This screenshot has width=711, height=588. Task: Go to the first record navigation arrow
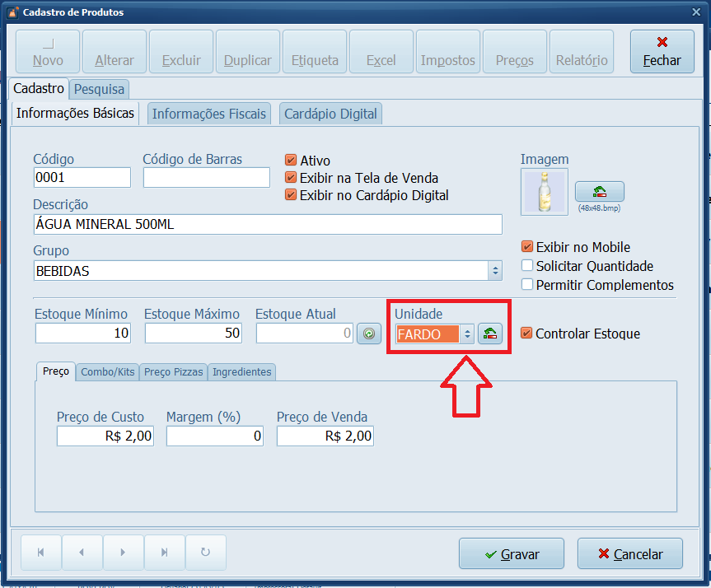(x=40, y=553)
